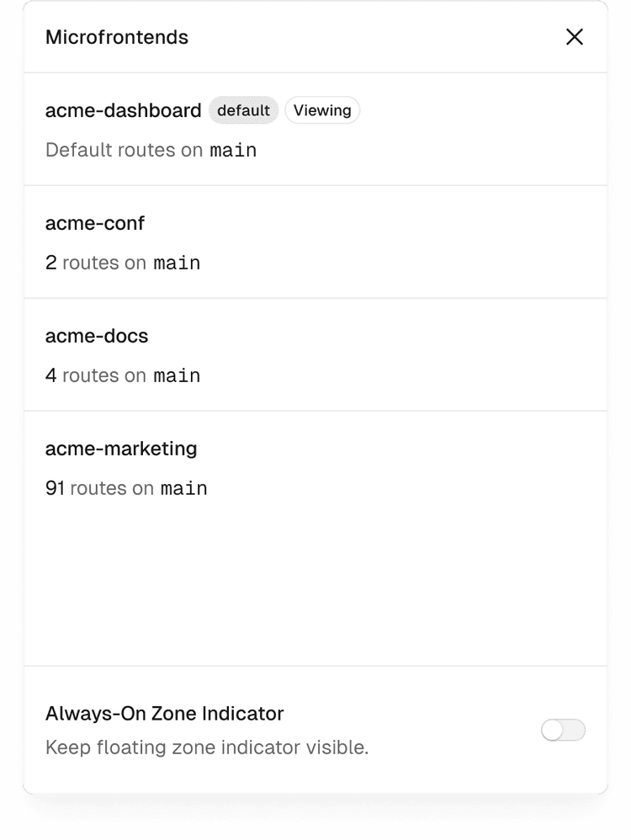631x840 pixels.
Task: Click "Keep floating zone indicator visible" description
Action: (208, 747)
